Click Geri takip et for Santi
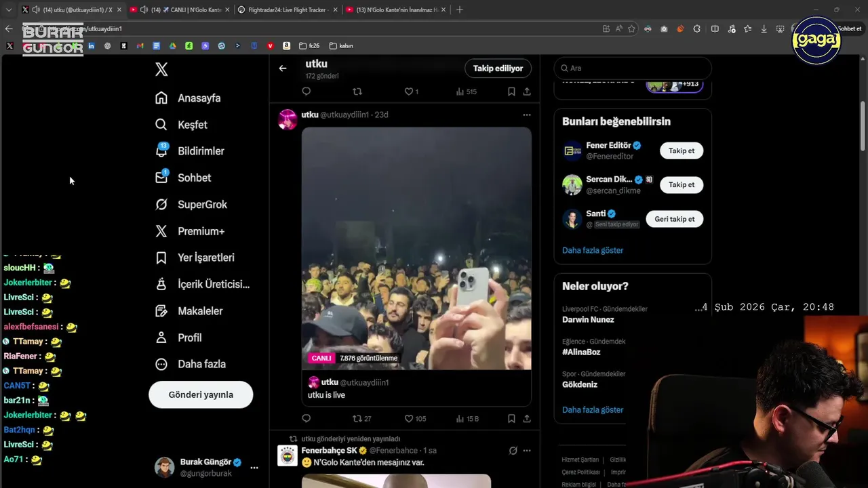 tap(675, 219)
